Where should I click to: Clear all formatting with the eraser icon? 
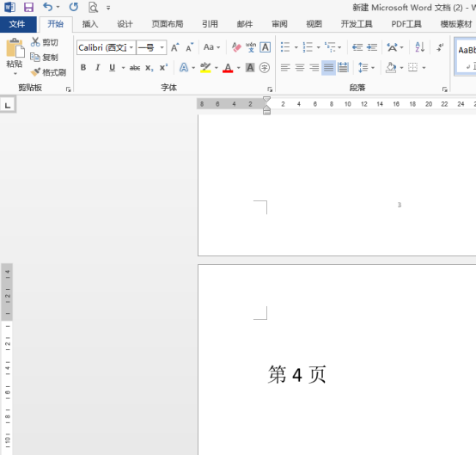(x=236, y=47)
